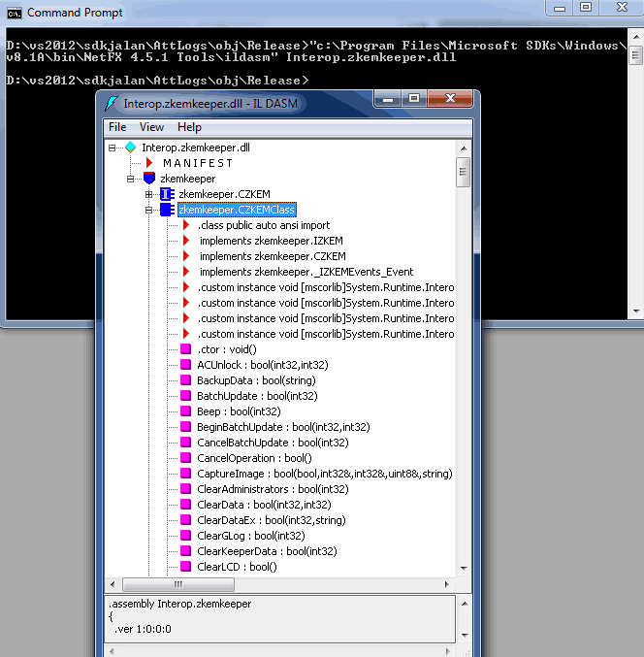Image resolution: width=644 pixels, height=657 pixels.
Task: Click Command Prompt's vertical scrollbar thumb
Action: point(636,55)
